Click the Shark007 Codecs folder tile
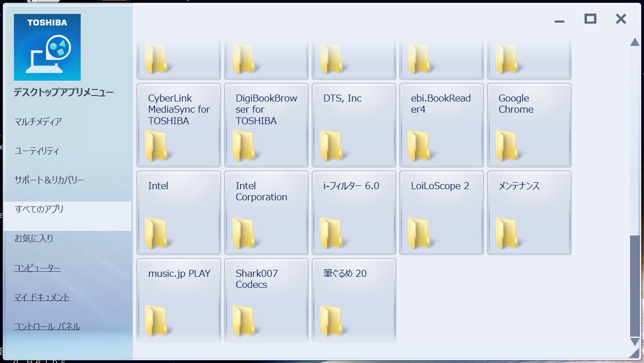The height and width of the screenshot is (363, 644). tap(266, 300)
